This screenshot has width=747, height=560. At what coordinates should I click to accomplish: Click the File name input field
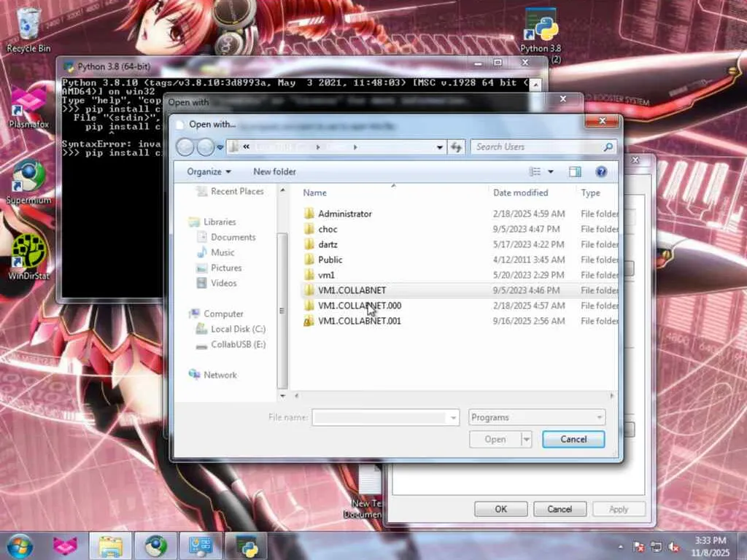379,418
